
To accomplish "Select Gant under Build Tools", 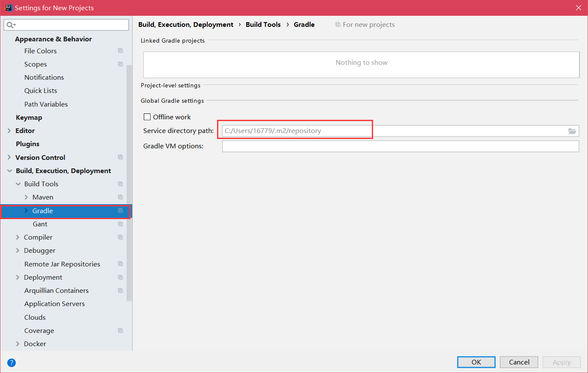I will pos(40,224).
